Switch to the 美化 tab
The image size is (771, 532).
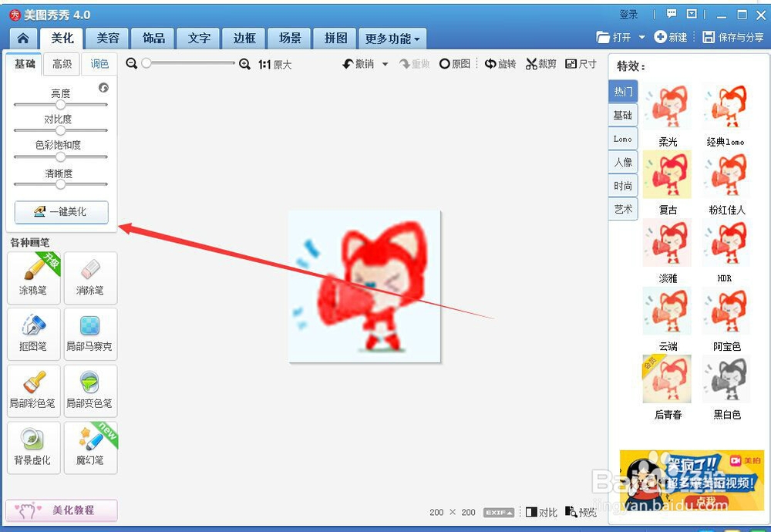[62, 38]
